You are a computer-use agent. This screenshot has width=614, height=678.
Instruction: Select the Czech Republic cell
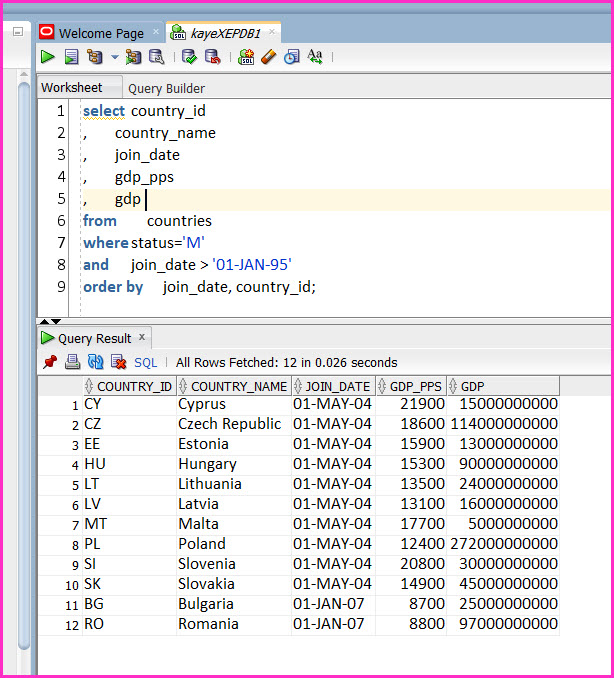pyautogui.click(x=234, y=424)
